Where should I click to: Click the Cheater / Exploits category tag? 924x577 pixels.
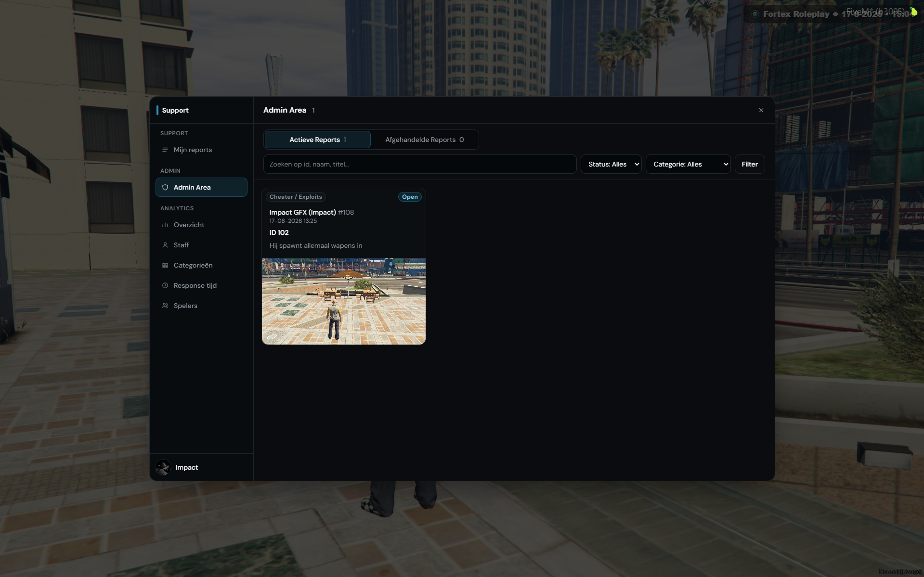coord(296,197)
